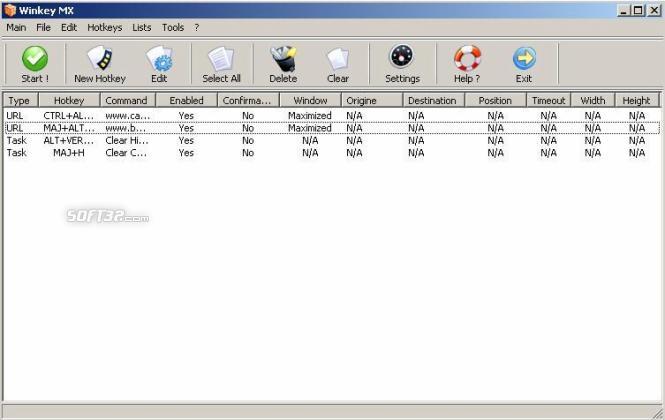Create a New Hotkey from the toolbar
This screenshot has height=420, width=665.
tap(100, 64)
